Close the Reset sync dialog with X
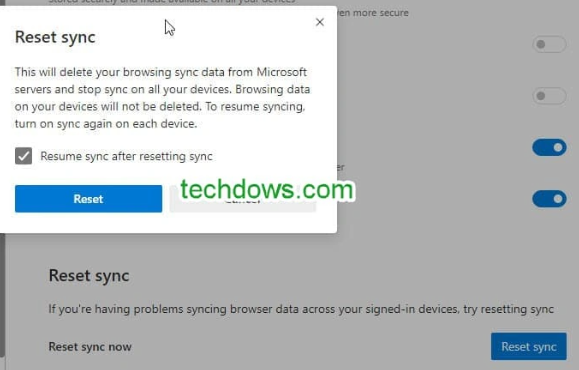This screenshot has width=579, height=370. [x=320, y=22]
